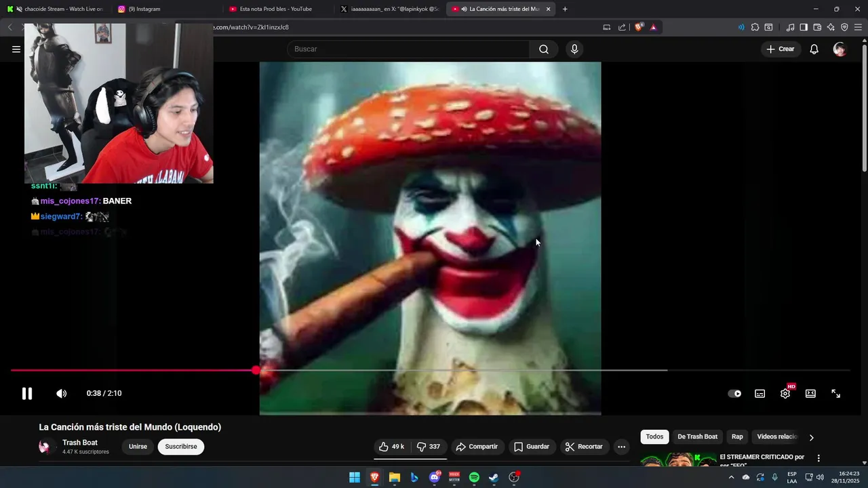Open the YouTube hamburger guide menu
Viewport: 868px width, 488px height.
pos(16,49)
